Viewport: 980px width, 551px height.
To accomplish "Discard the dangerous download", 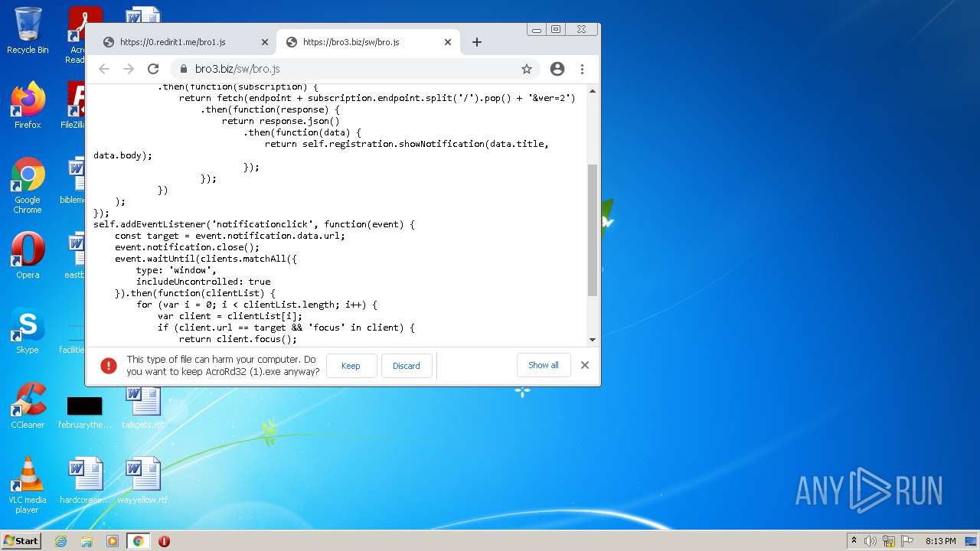I will click(407, 366).
